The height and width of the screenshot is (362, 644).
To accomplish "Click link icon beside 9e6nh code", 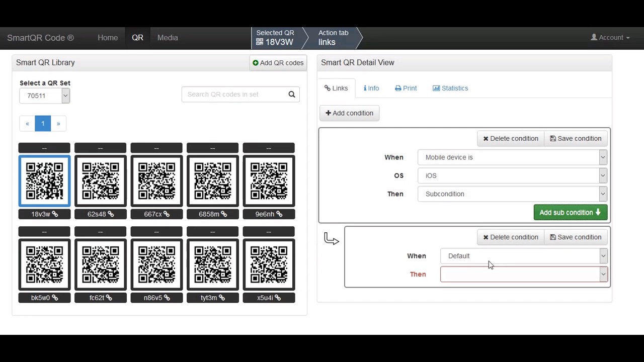I will click(279, 214).
